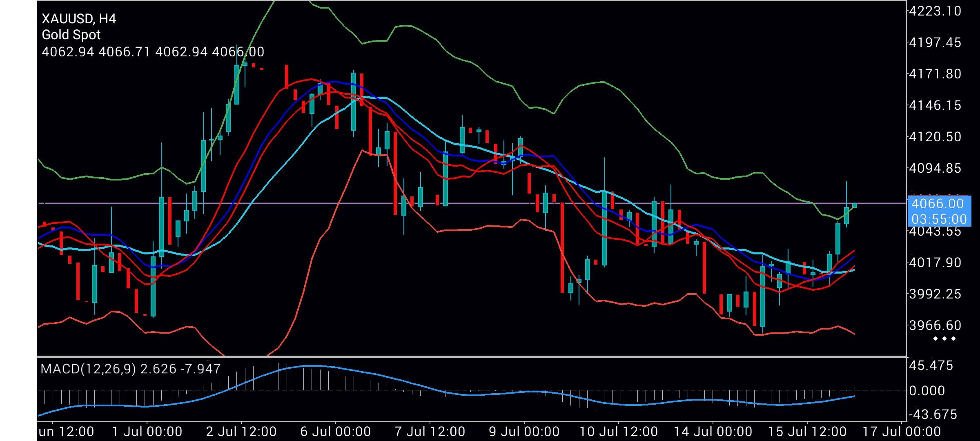Select the current price label 4066.00
Image resolution: width=980 pixels, height=441 pixels.
click(x=937, y=203)
